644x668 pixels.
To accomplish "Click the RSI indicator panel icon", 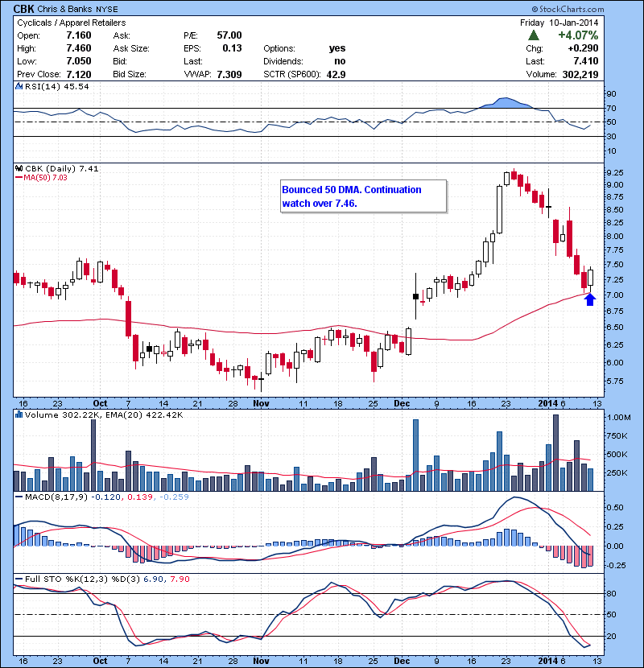I will [19, 86].
